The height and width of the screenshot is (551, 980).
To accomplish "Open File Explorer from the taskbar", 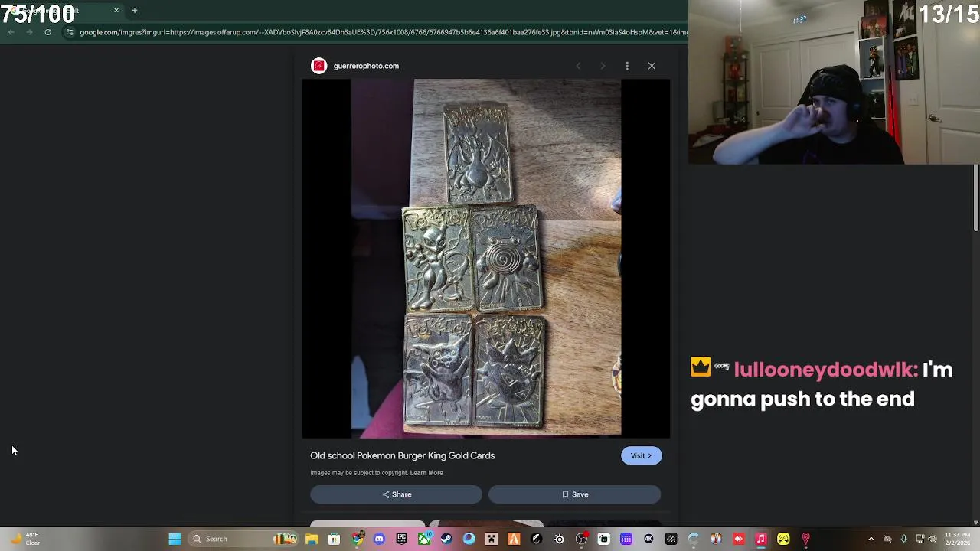I will point(312,539).
